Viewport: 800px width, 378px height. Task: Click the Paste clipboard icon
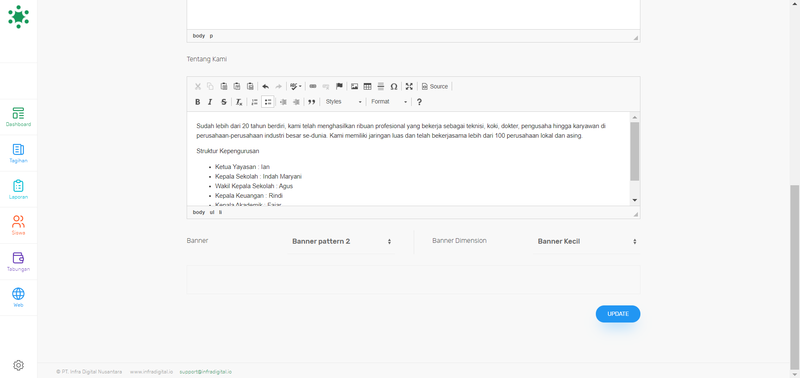coord(223,87)
